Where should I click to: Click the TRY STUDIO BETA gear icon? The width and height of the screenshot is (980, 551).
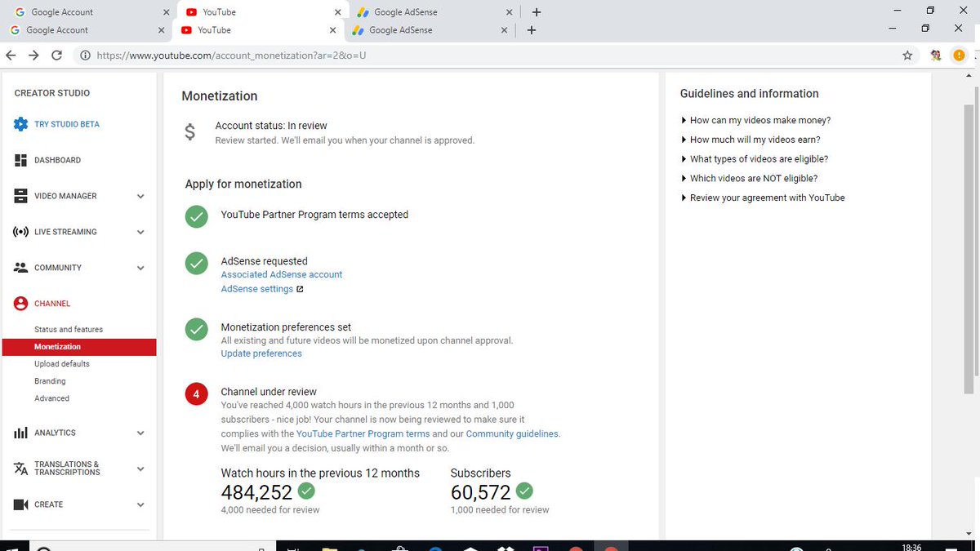click(x=21, y=125)
